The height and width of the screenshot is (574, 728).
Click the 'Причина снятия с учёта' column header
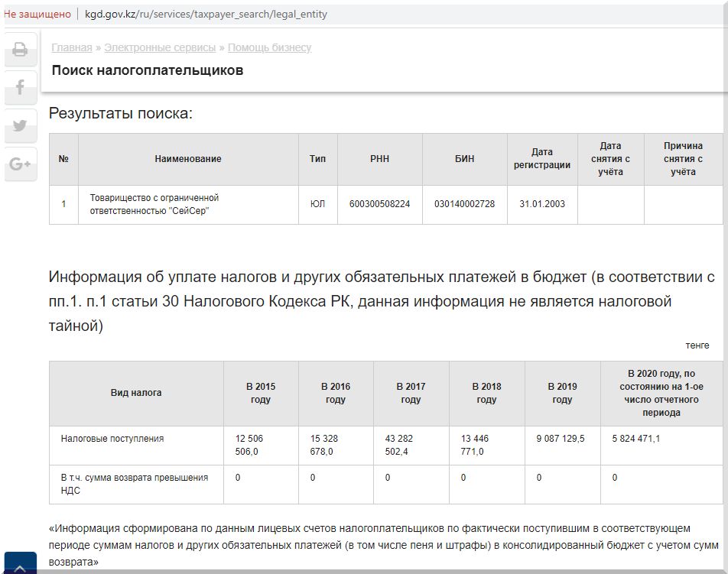coord(684,159)
